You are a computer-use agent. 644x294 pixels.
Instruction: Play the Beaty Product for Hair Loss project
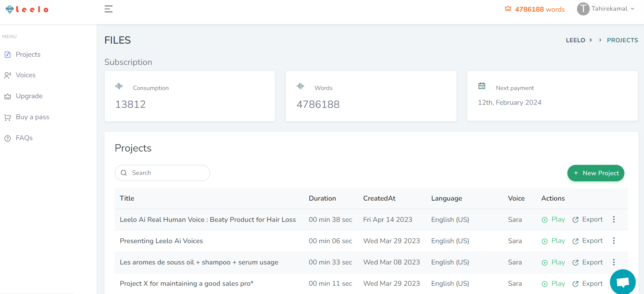tap(553, 219)
